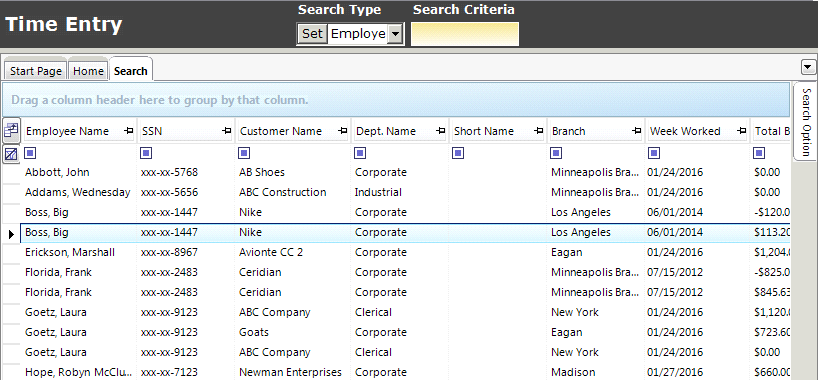The height and width of the screenshot is (380, 818).
Task: Select the Erickson, Marshall row
Action: pyautogui.click(x=406, y=253)
